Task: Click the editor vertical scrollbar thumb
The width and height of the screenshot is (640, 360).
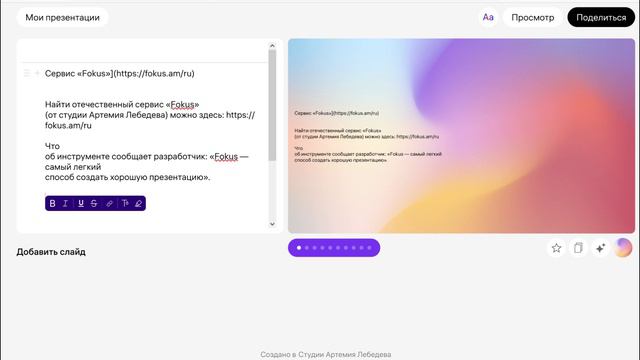Action: pyautogui.click(x=272, y=105)
